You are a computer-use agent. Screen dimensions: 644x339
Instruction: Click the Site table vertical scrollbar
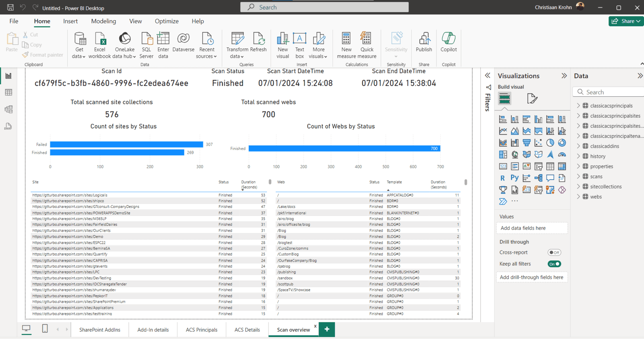[x=270, y=182]
